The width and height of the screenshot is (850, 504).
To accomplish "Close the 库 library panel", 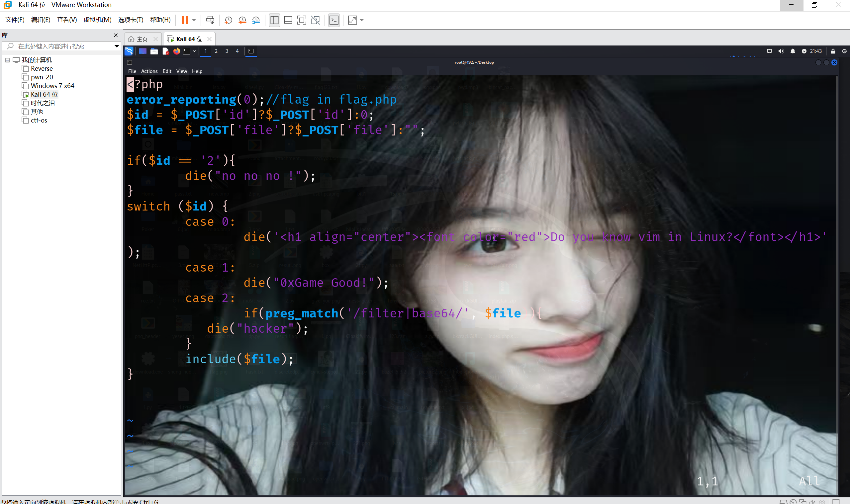I will (116, 35).
